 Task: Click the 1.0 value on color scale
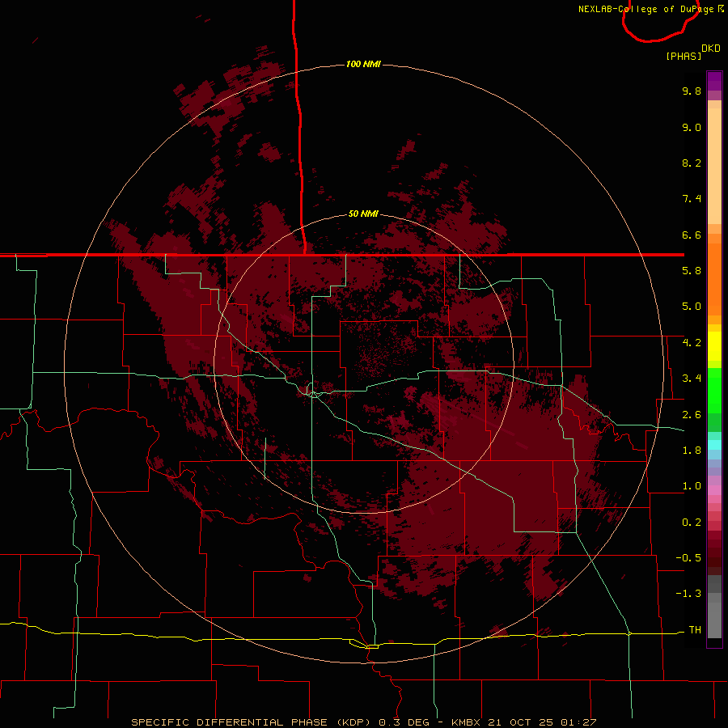tap(692, 486)
